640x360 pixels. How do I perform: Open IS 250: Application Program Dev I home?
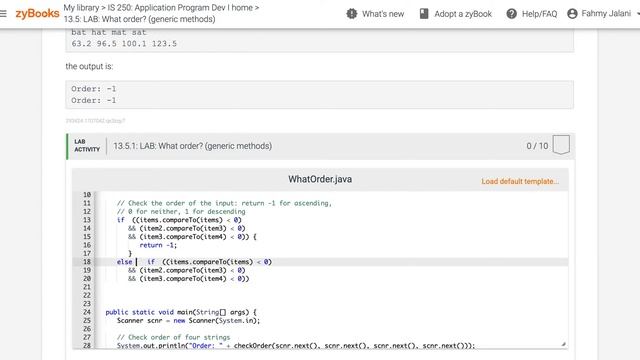pyautogui.click(x=180, y=8)
